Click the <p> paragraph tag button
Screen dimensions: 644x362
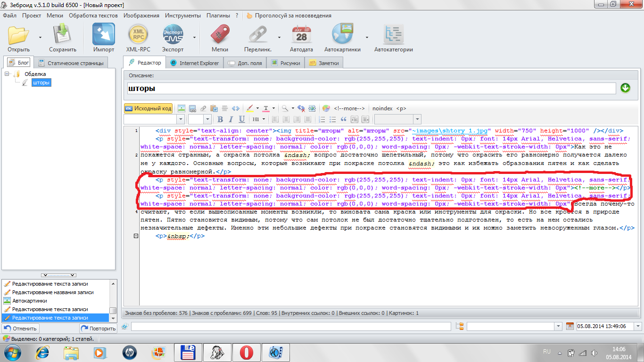click(x=401, y=108)
